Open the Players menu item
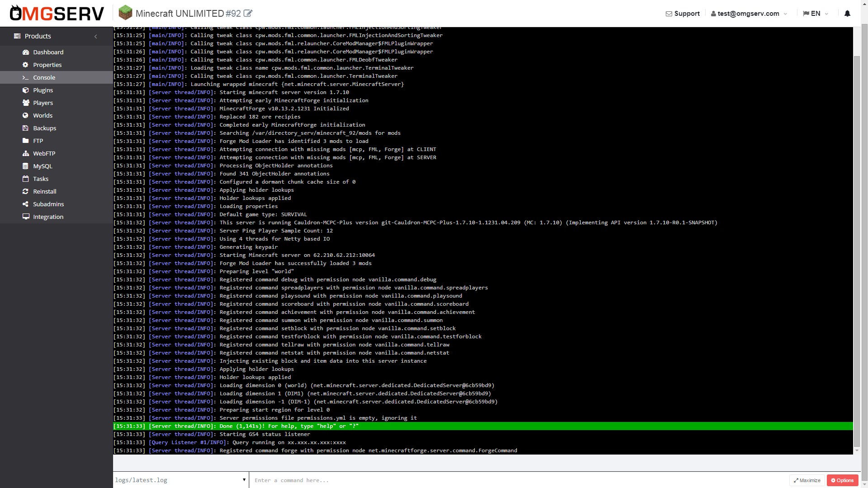868x488 pixels. tap(56, 103)
